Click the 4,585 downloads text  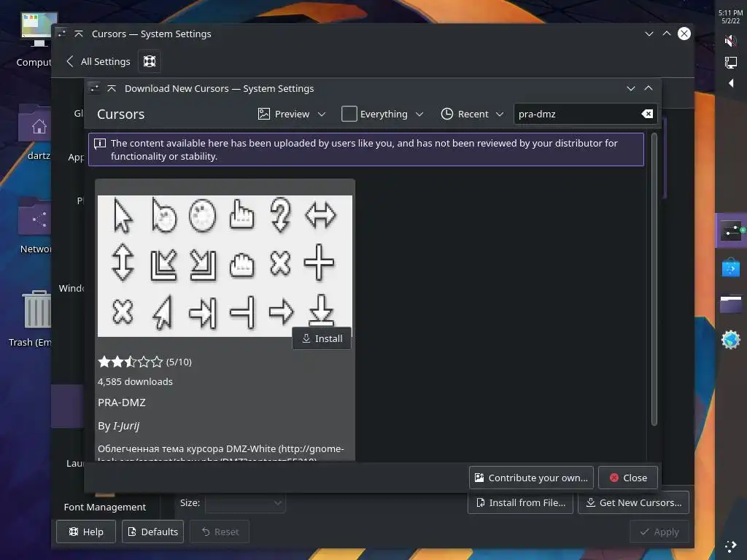(135, 381)
